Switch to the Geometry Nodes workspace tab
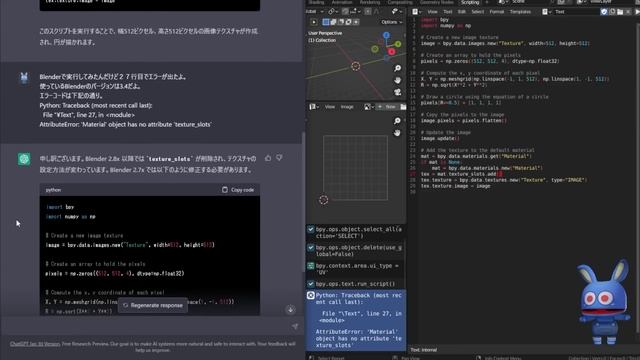 437,2
